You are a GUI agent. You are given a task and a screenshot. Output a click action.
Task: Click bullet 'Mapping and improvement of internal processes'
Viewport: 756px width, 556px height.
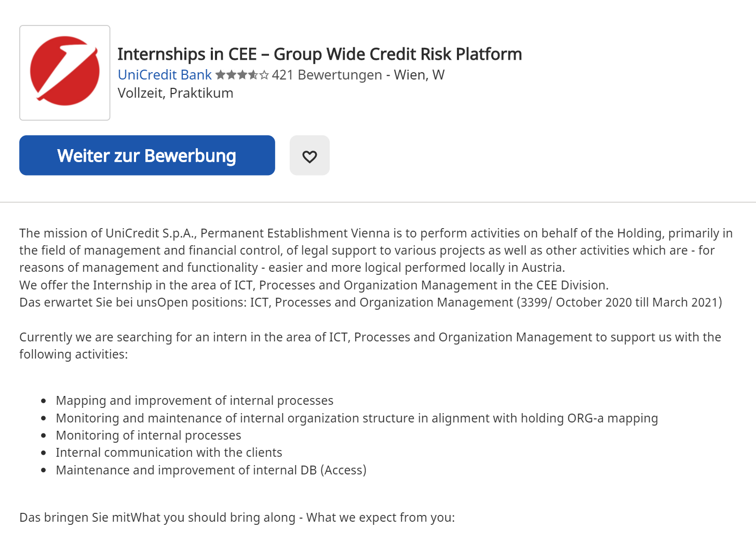coord(195,401)
